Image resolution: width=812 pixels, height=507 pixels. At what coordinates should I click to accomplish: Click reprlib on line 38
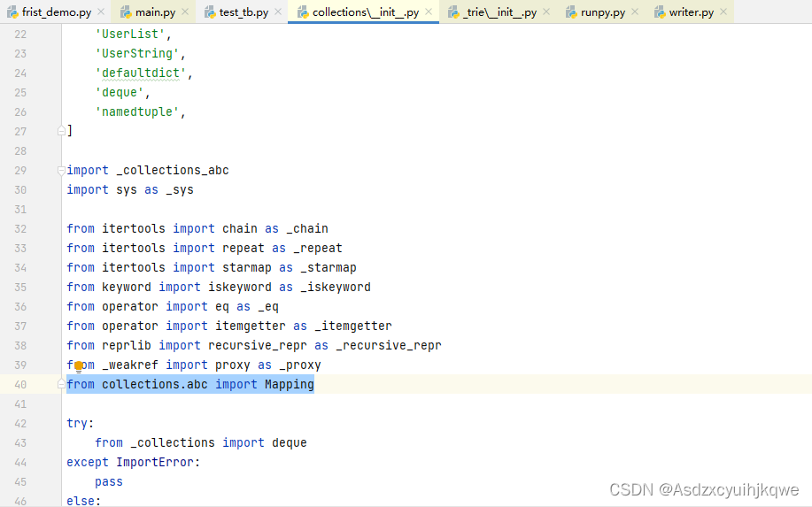[127, 346]
